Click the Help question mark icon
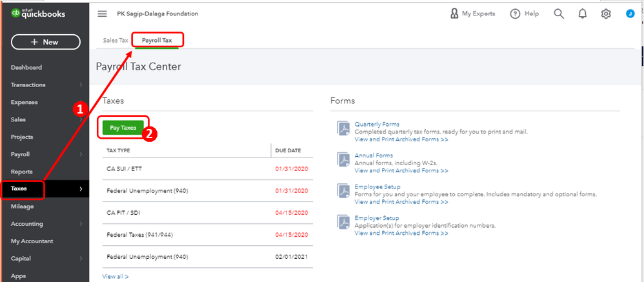The width and height of the screenshot is (644, 282). click(515, 14)
